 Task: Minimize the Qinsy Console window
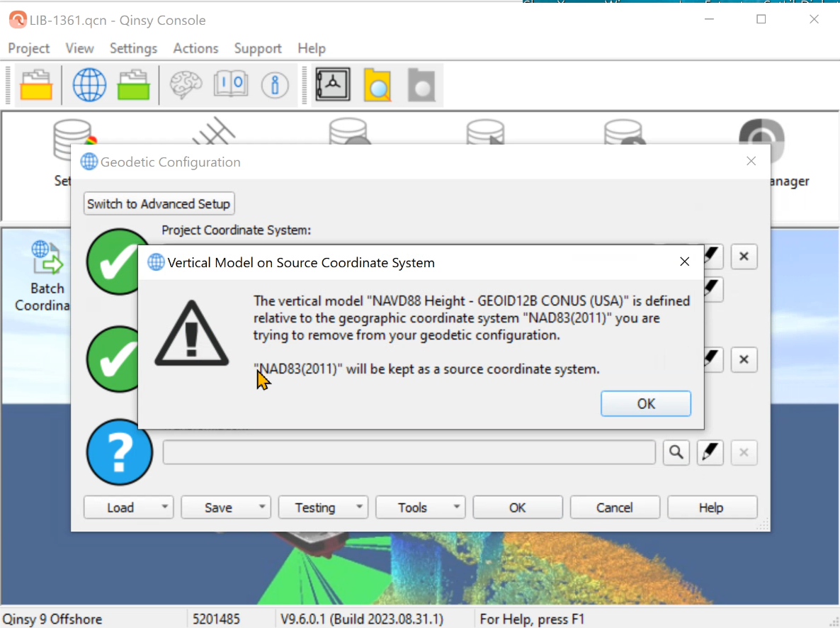(709, 19)
